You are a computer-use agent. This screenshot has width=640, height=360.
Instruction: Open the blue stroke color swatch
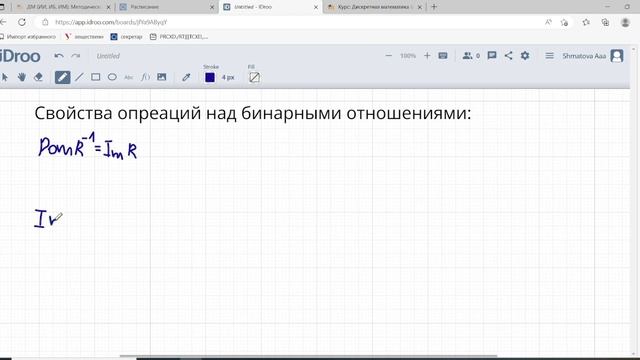pyautogui.click(x=210, y=77)
